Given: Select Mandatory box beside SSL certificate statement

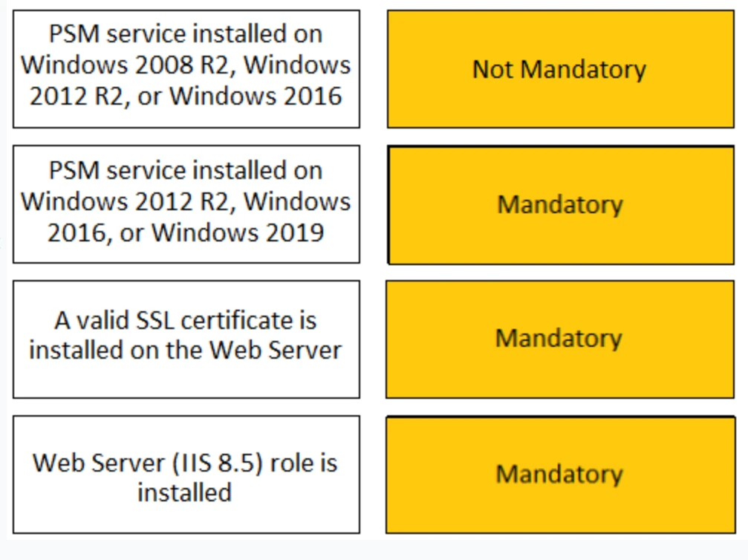Looking at the screenshot, I should tap(559, 339).
